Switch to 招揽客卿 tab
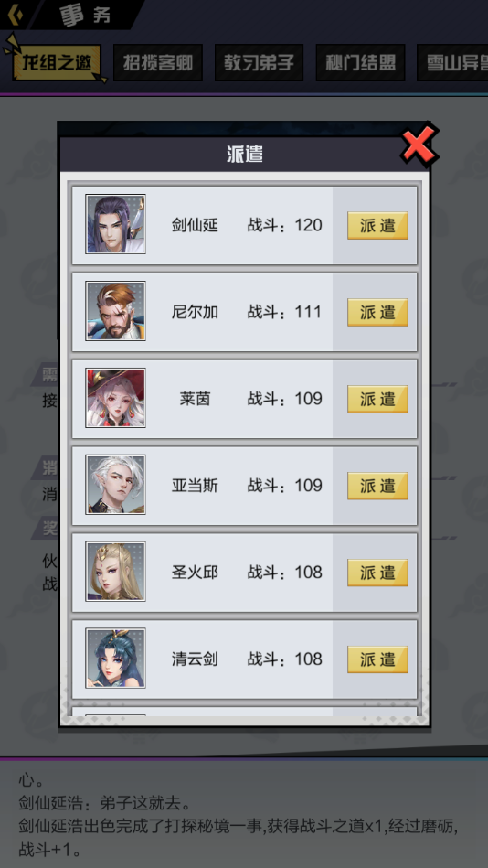The height and width of the screenshot is (868, 488). click(x=158, y=62)
